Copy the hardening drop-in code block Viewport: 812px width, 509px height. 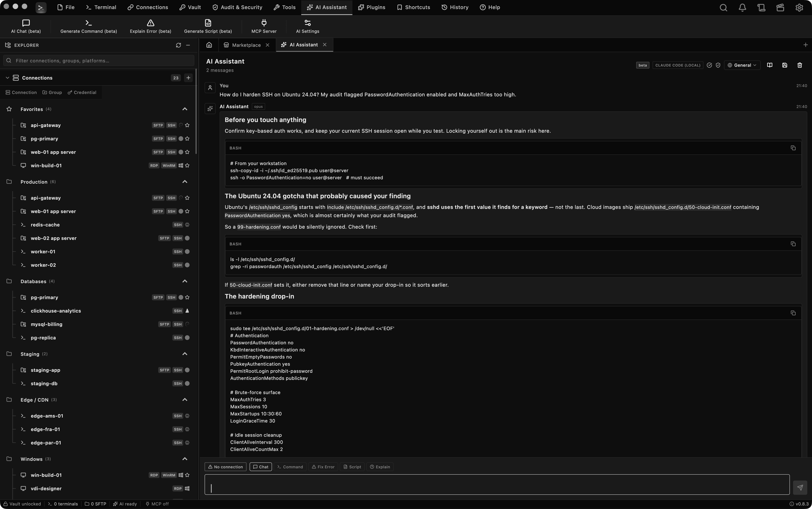pyautogui.click(x=793, y=313)
